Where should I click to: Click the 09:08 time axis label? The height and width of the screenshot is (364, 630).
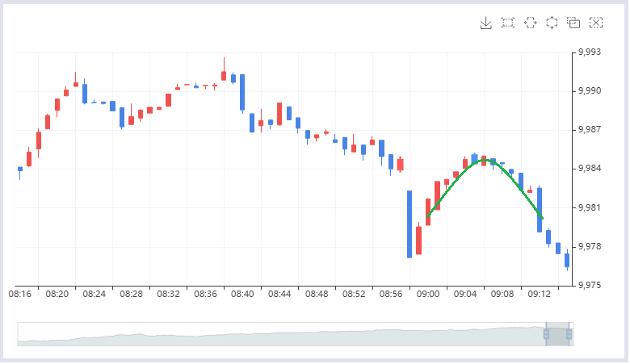tap(502, 294)
